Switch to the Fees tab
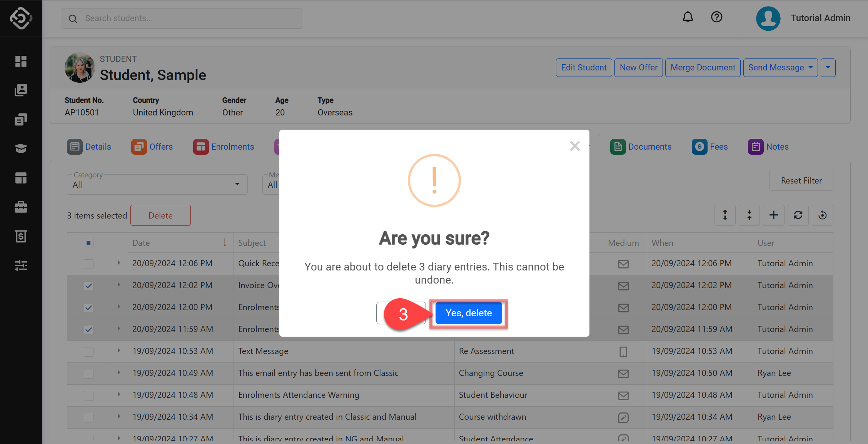 click(709, 147)
